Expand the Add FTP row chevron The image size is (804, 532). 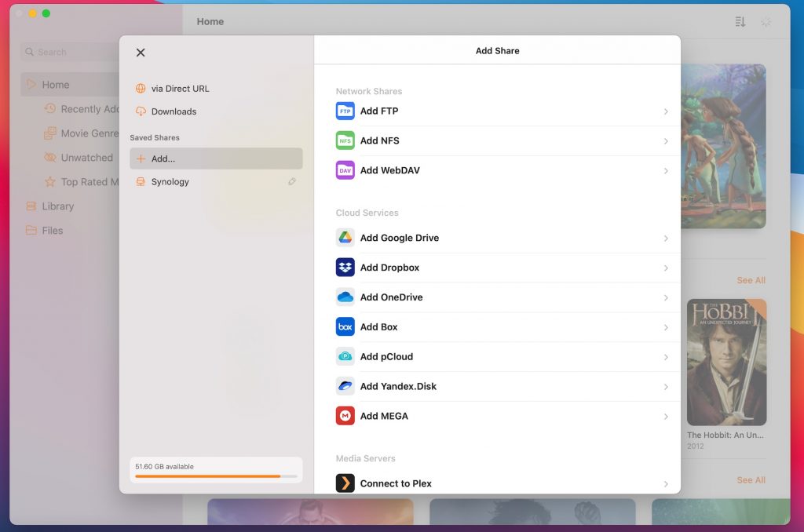tap(666, 111)
